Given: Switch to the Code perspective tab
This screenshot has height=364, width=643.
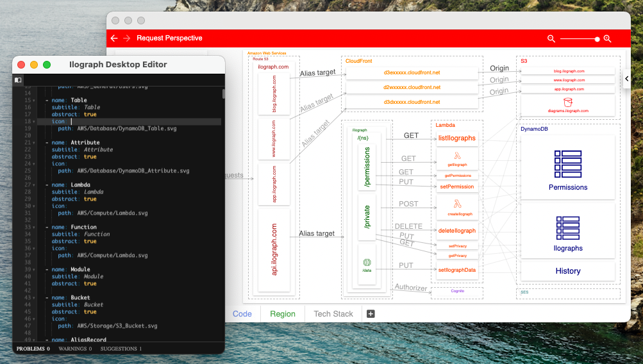Looking at the screenshot, I should 242,314.
